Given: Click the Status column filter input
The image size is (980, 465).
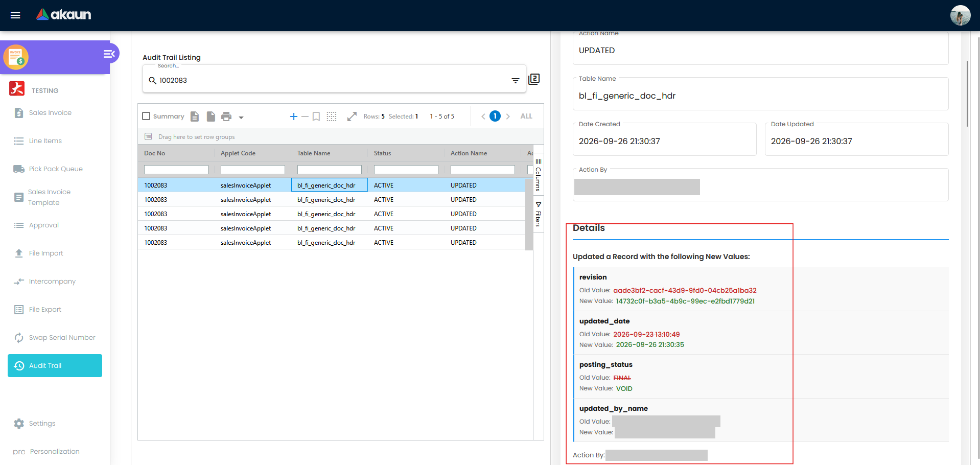Looking at the screenshot, I should tap(406, 170).
